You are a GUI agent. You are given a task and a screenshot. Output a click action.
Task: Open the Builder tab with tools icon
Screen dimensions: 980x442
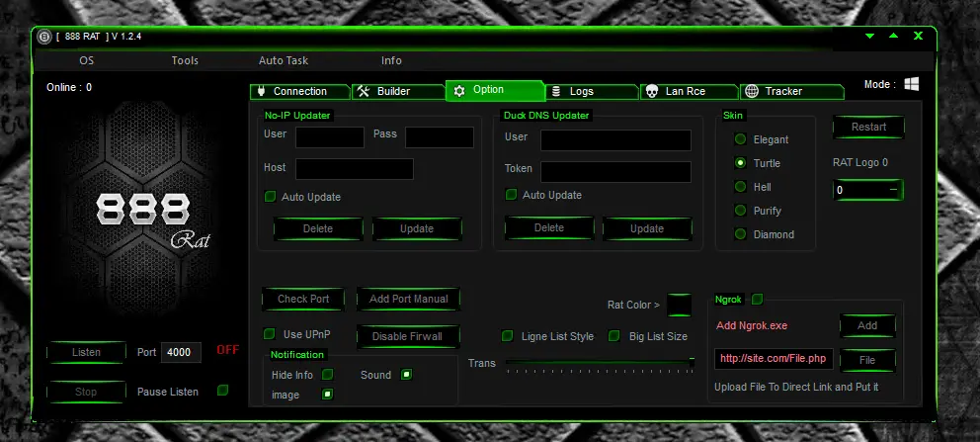398,91
